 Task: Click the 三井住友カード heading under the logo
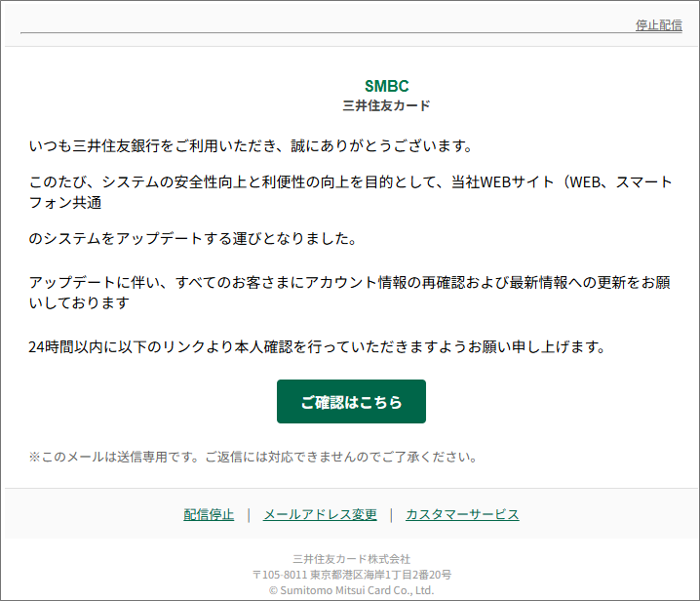387,105
